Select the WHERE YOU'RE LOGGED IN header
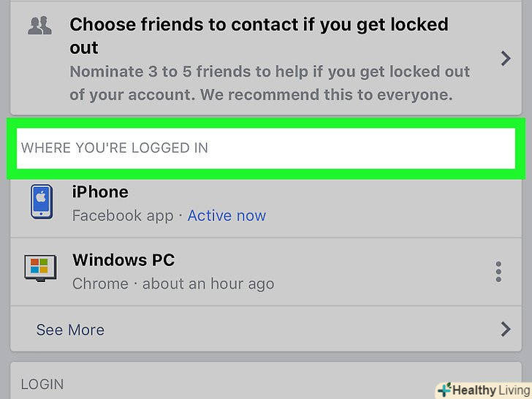Screen dimensions: 532x399 pyautogui.click(x=115, y=148)
